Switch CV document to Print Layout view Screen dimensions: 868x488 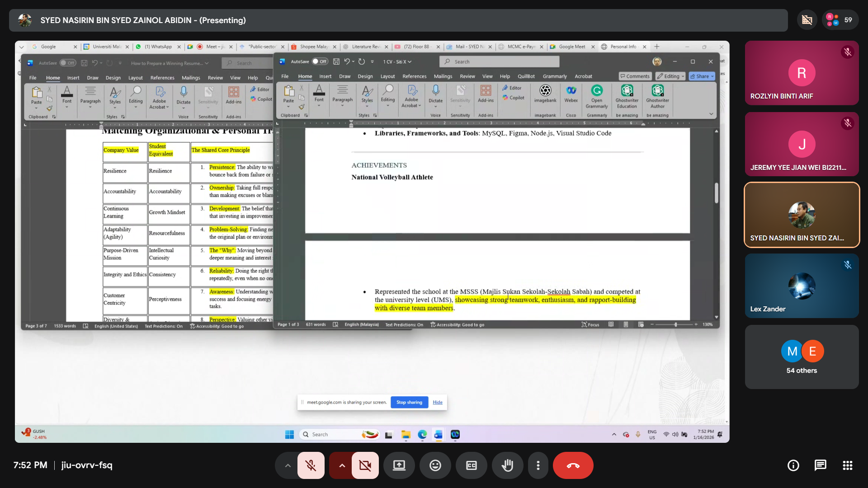[x=626, y=324]
